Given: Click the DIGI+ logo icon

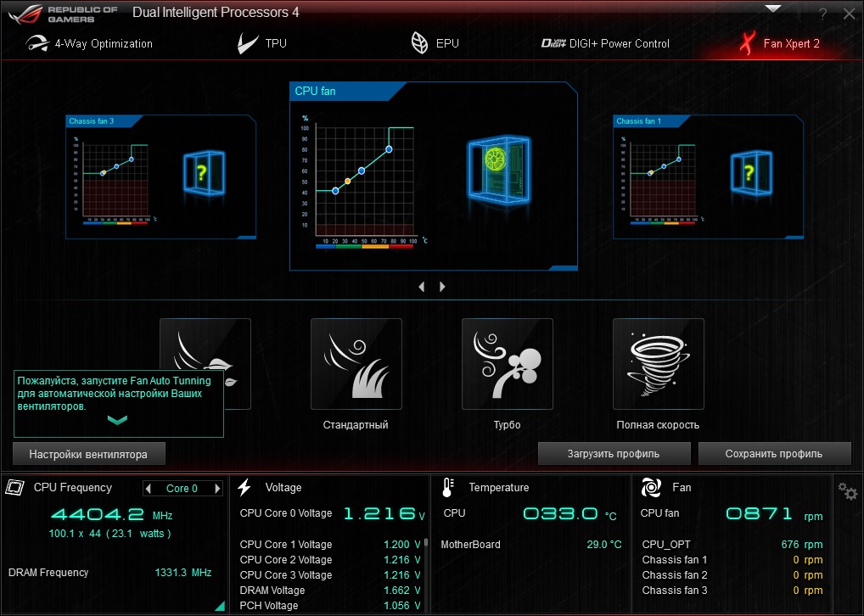Looking at the screenshot, I should click(x=553, y=43).
